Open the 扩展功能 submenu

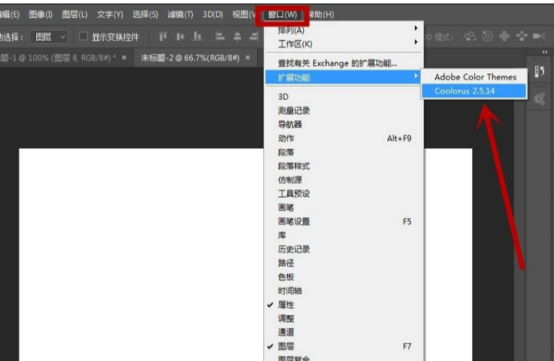tap(344, 77)
